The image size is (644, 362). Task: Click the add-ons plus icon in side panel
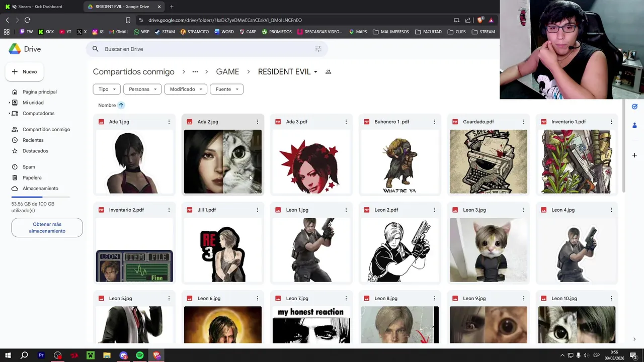point(634,155)
